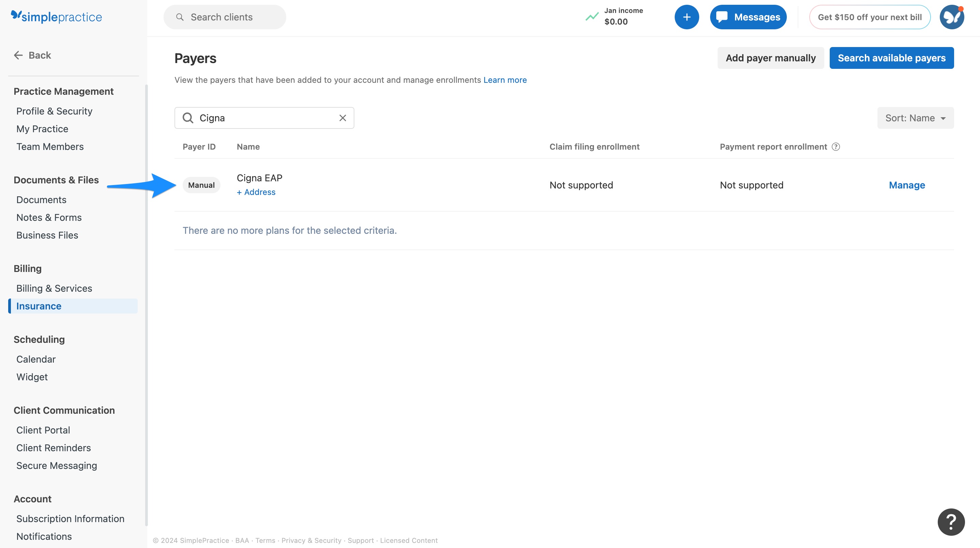Add an address to Cigna EAP
The height and width of the screenshot is (548, 980).
[256, 192]
